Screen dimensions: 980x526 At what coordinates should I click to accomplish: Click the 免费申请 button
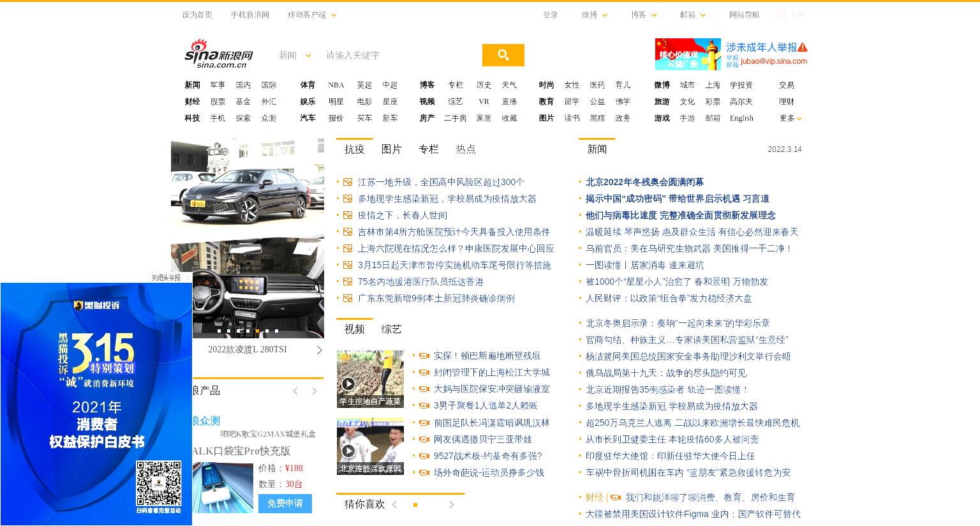click(285, 504)
